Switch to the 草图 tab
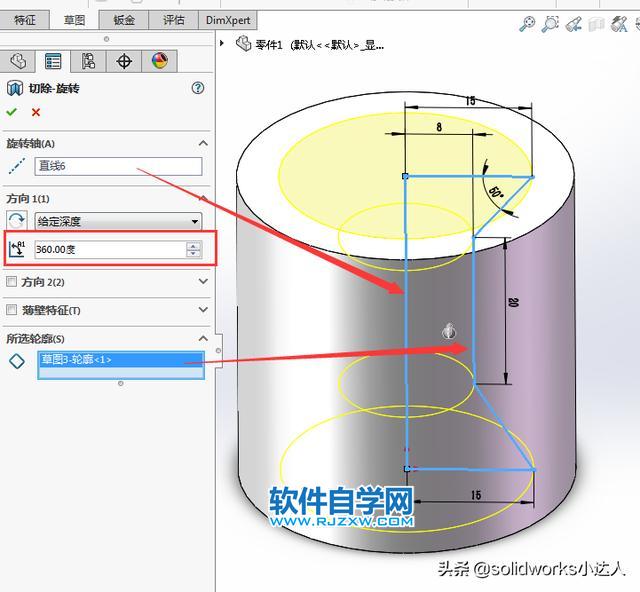The height and width of the screenshot is (592, 640). tap(74, 20)
